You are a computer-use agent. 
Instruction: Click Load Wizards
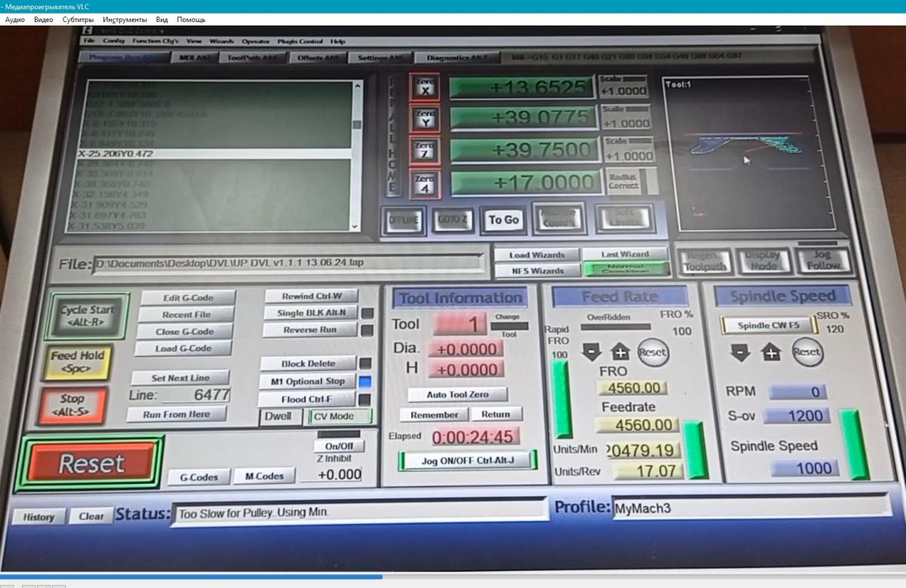536,255
